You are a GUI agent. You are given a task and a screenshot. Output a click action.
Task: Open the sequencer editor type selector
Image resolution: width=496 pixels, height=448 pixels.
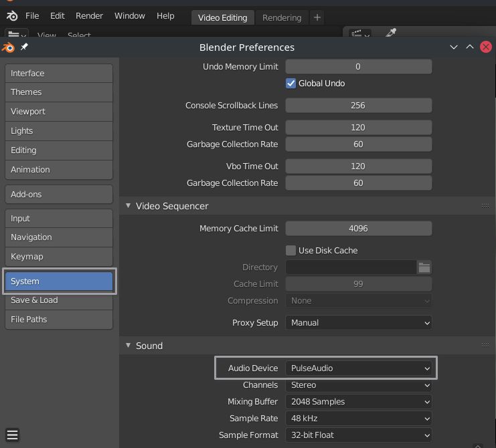tap(17, 34)
